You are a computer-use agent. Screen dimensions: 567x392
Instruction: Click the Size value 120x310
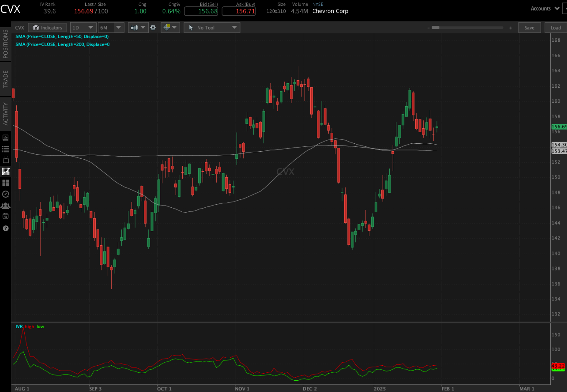pos(276,11)
